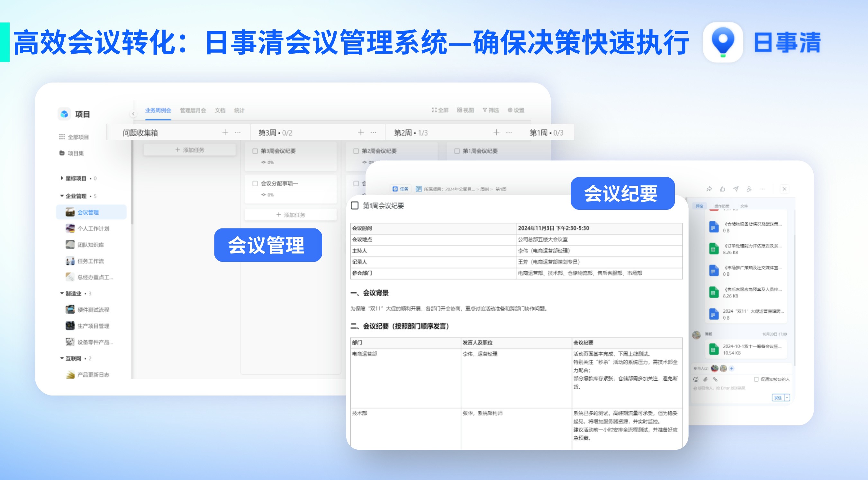The width and height of the screenshot is (868, 480).
Task: Open more options for 问题收集箱 column
Action: pyautogui.click(x=238, y=132)
